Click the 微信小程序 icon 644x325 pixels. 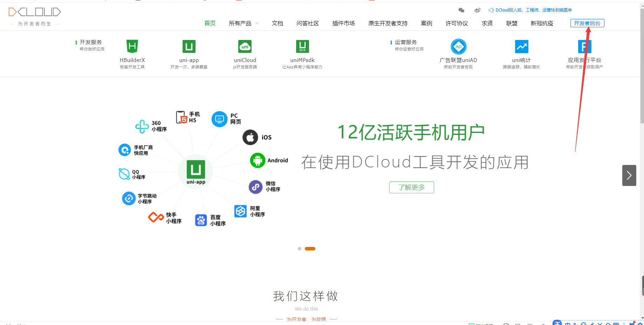[x=255, y=187]
